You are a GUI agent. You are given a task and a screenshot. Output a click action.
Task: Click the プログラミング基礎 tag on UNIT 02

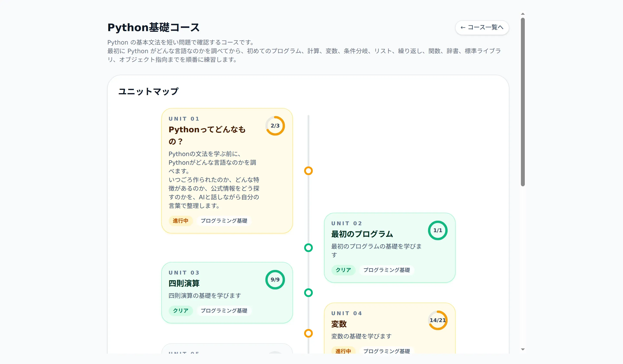click(386, 270)
